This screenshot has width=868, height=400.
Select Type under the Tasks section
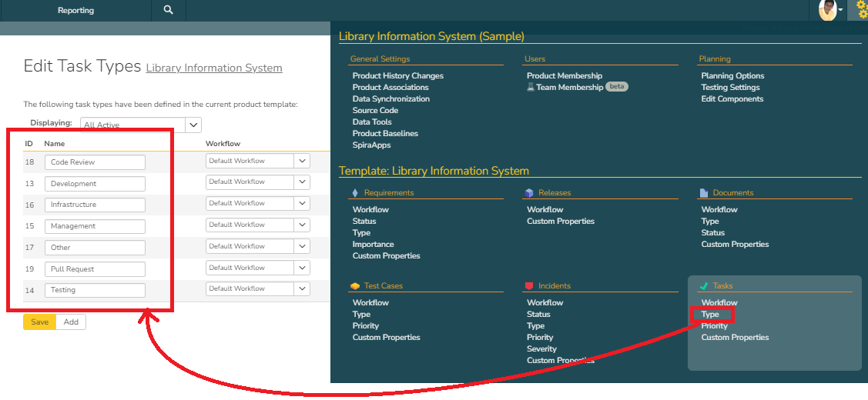(x=710, y=314)
